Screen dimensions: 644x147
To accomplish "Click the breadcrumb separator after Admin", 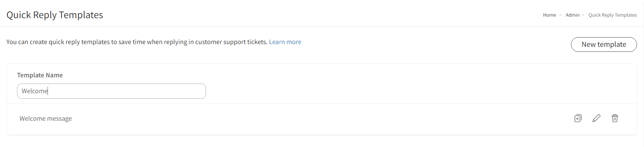I will (583, 15).
